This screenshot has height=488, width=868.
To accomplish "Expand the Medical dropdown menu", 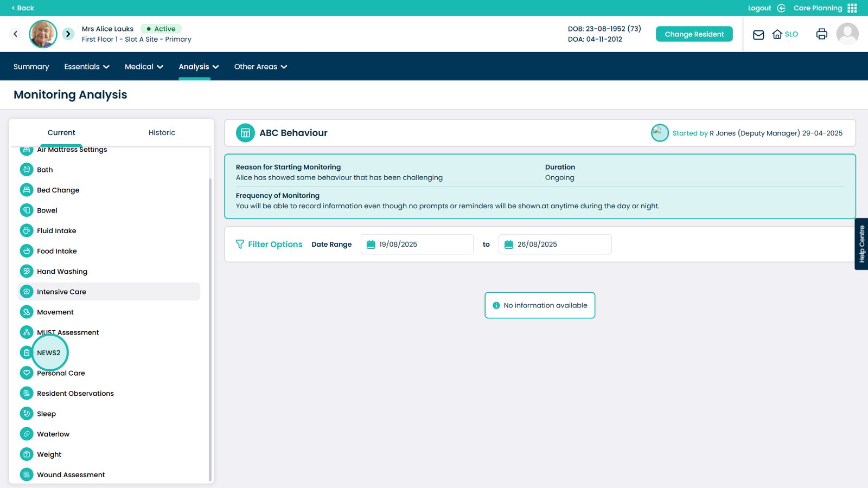I will point(144,67).
